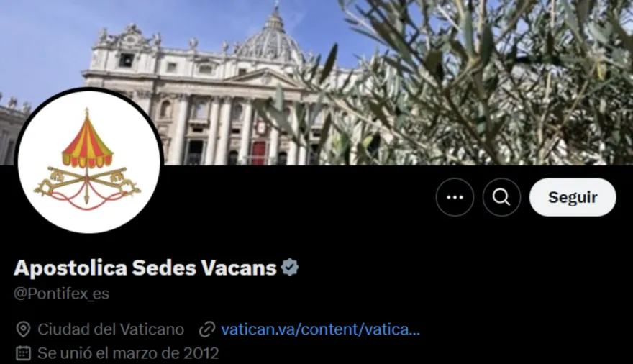Open the three-dots more options menu

[455, 197]
